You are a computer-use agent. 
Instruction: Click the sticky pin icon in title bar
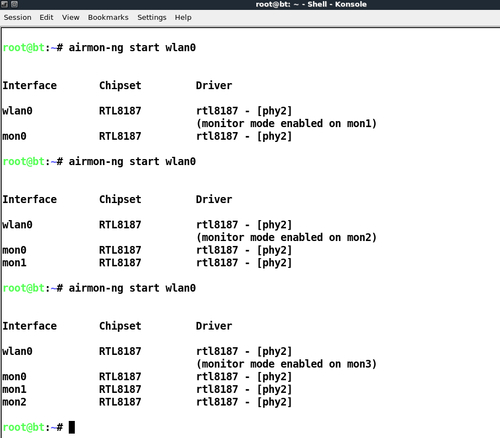[x=14, y=4]
